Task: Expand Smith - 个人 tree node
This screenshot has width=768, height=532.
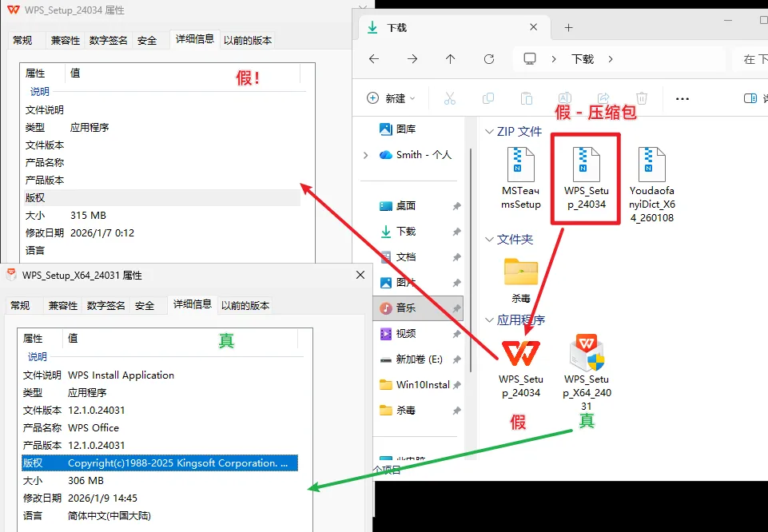Action: coord(365,155)
